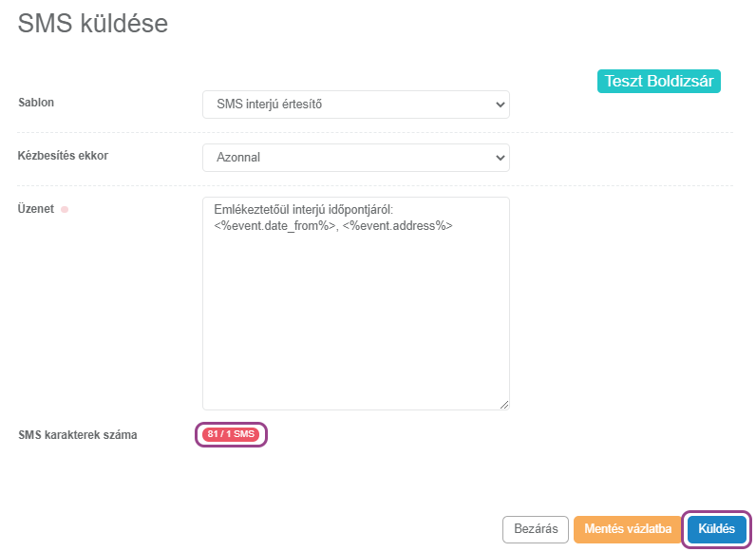Click the Mentés vázlatba draft button

coord(628,529)
